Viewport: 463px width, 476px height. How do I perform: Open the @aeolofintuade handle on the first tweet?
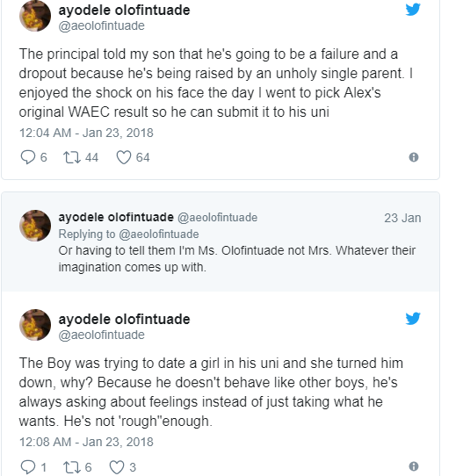[101, 25]
